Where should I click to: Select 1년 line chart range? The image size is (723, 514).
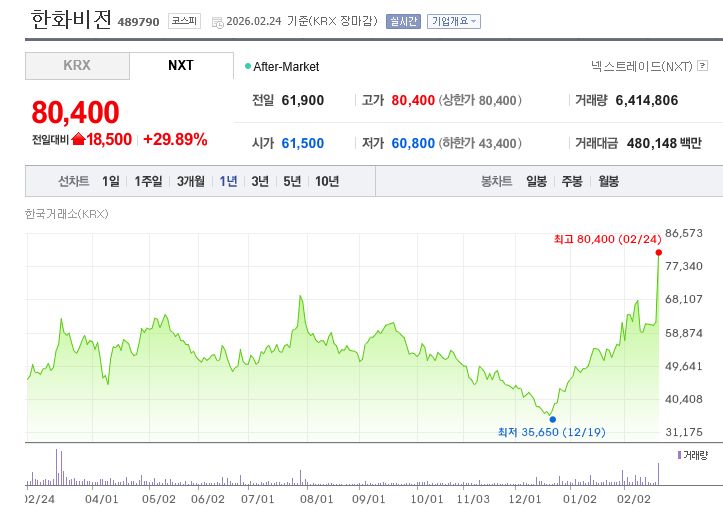point(228,181)
